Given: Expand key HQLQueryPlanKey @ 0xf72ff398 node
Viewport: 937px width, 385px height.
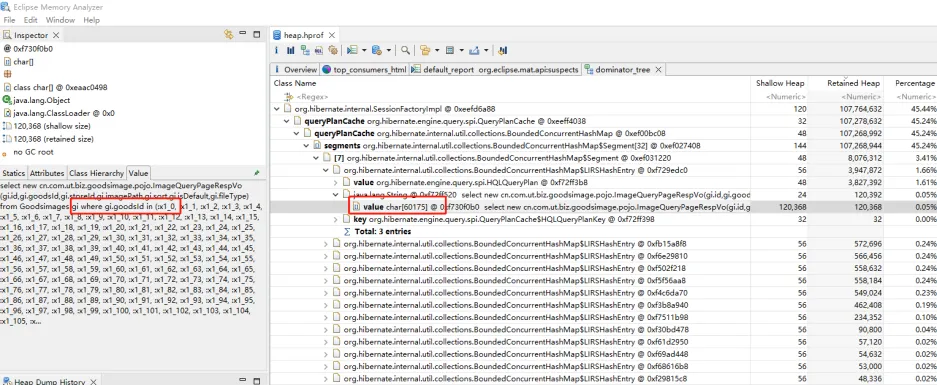Looking at the screenshot, I should [x=336, y=219].
